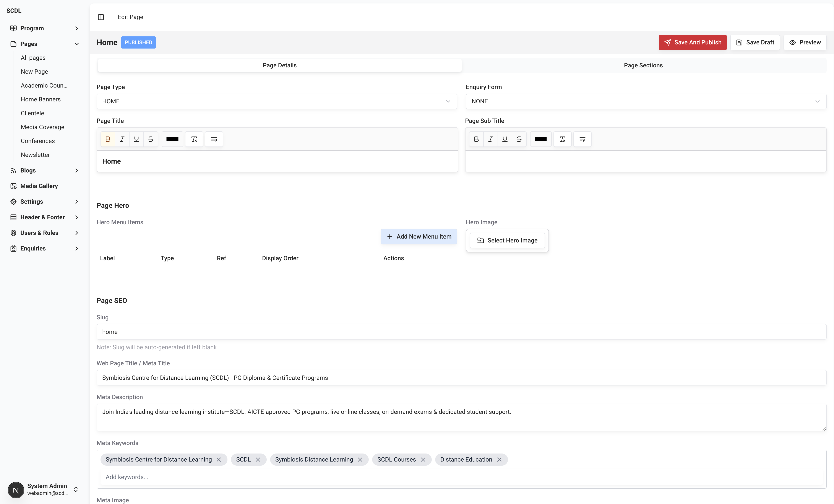Screen dimensions: 834x504
Task: Toggle italic in Page Title editor
Action: click(122, 139)
